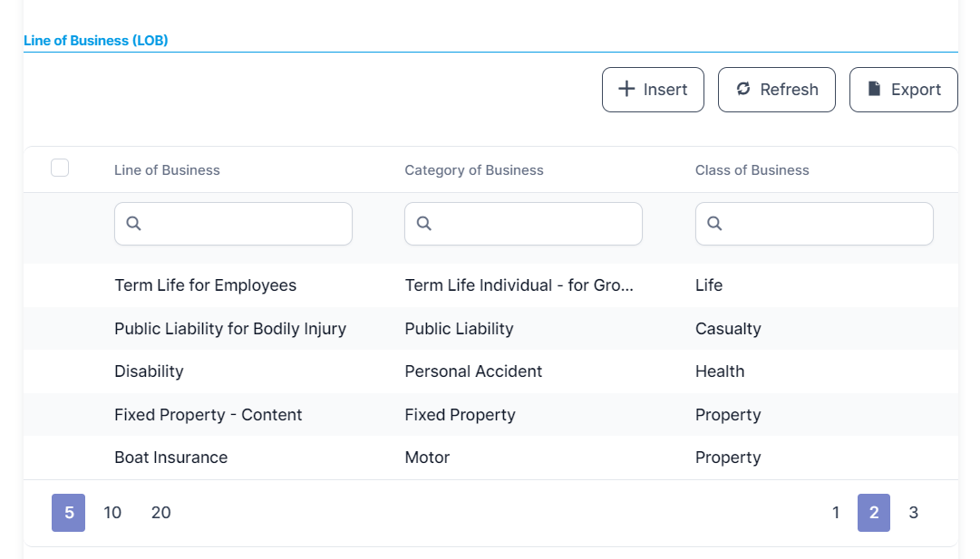Sort by Class of Business column header
Screen dimensions: 980x559
752,170
